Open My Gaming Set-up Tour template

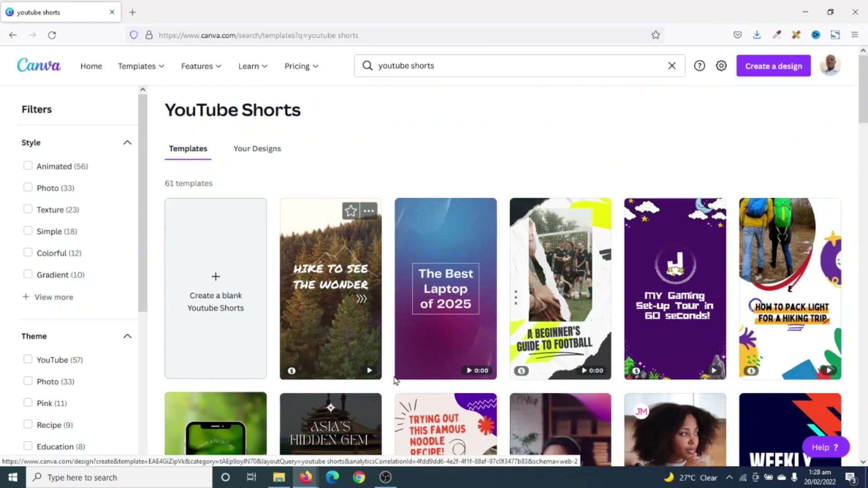coord(675,288)
